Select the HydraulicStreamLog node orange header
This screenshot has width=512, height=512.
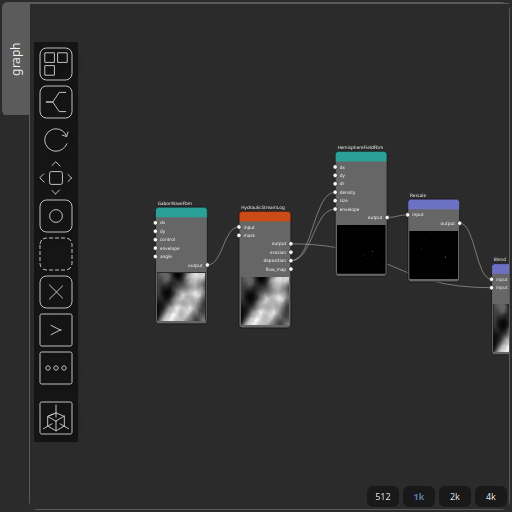265,217
